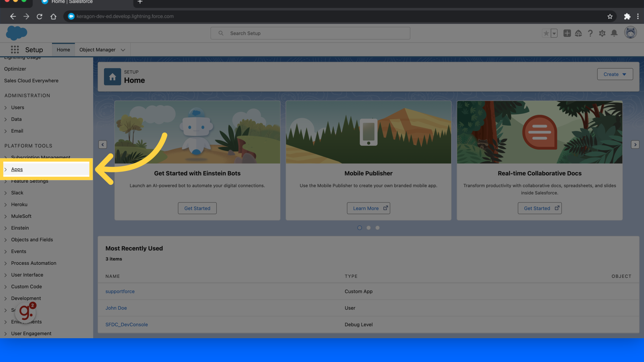This screenshot has height=362, width=644.
Task: Open the Favorites list dropdown arrow
Action: (x=554, y=33)
